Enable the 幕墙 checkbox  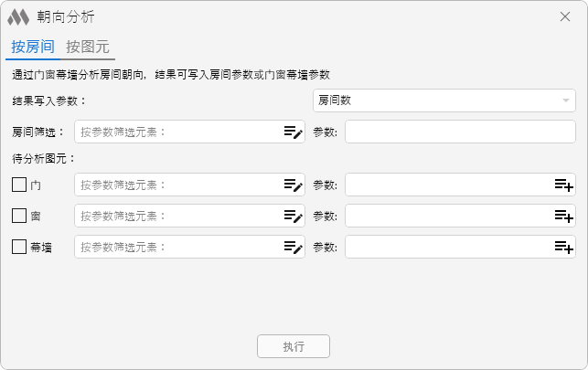click(19, 247)
